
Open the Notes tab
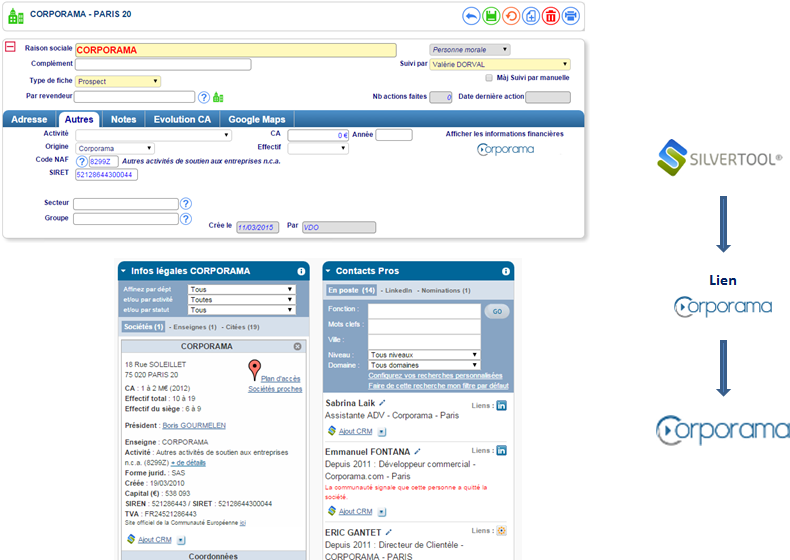123,119
